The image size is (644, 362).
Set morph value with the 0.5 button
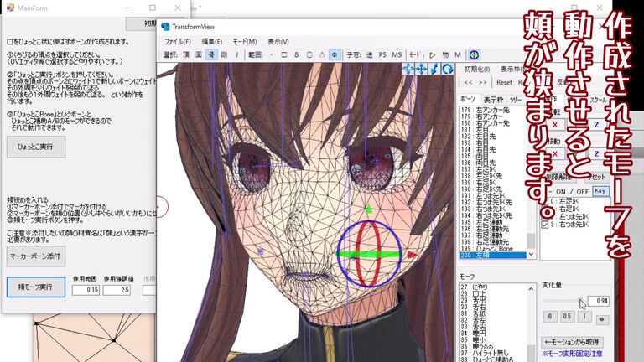pos(567,316)
